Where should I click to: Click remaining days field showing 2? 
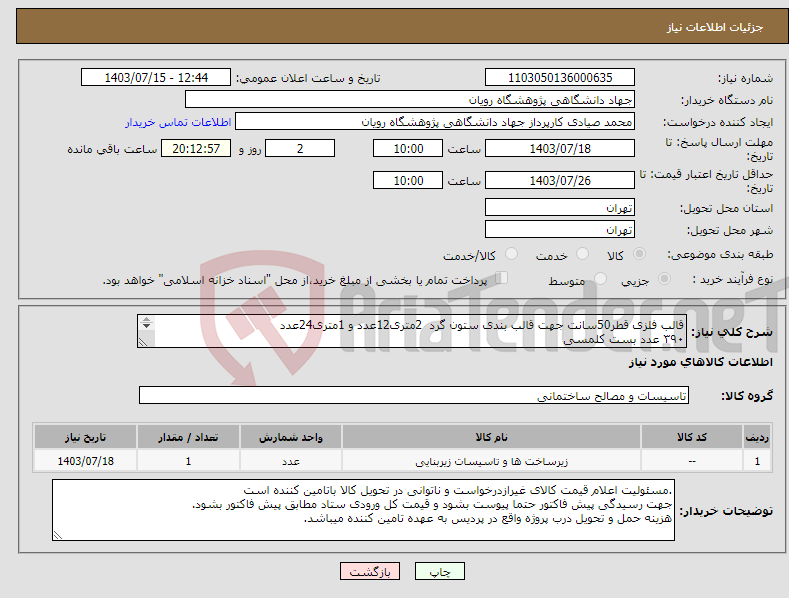(x=300, y=148)
